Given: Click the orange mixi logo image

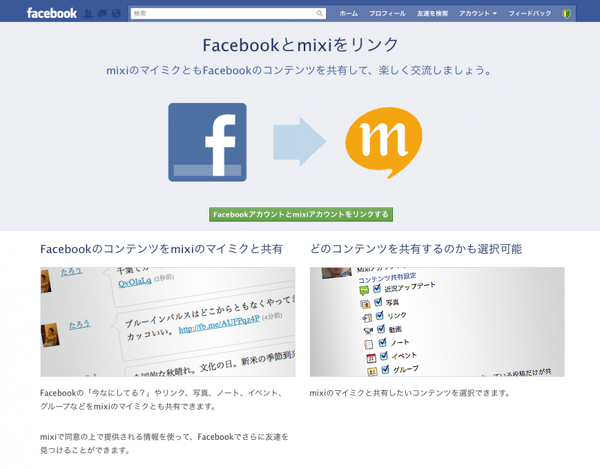Looking at the screenshot, I should point(384,142).
